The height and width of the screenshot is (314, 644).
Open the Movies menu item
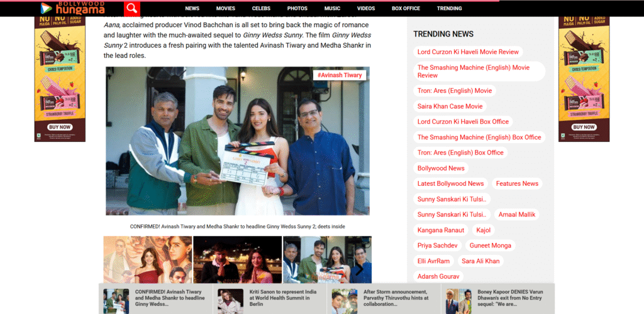pos(225,9)
